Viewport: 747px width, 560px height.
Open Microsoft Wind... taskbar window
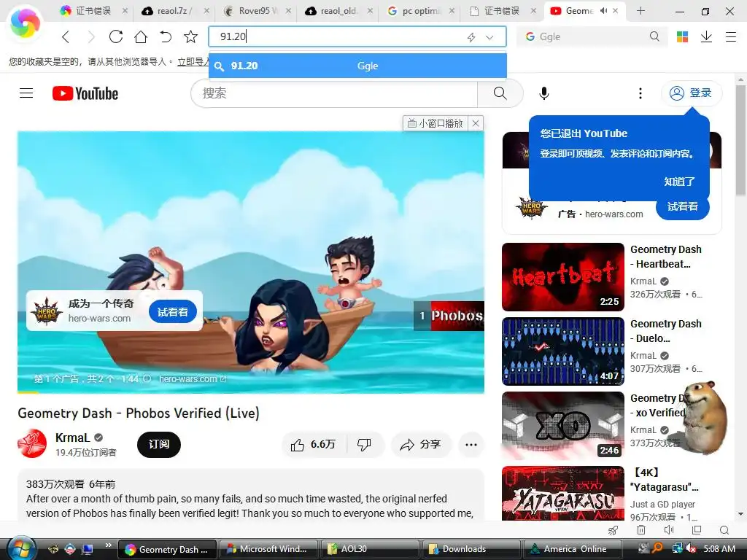(268, 549)
